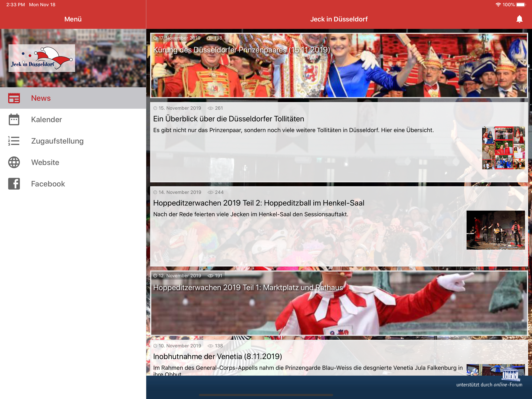The image size is (532, 399).
Task: Tap the 2:33 PM clock in status bar
Action: (16, 4)
